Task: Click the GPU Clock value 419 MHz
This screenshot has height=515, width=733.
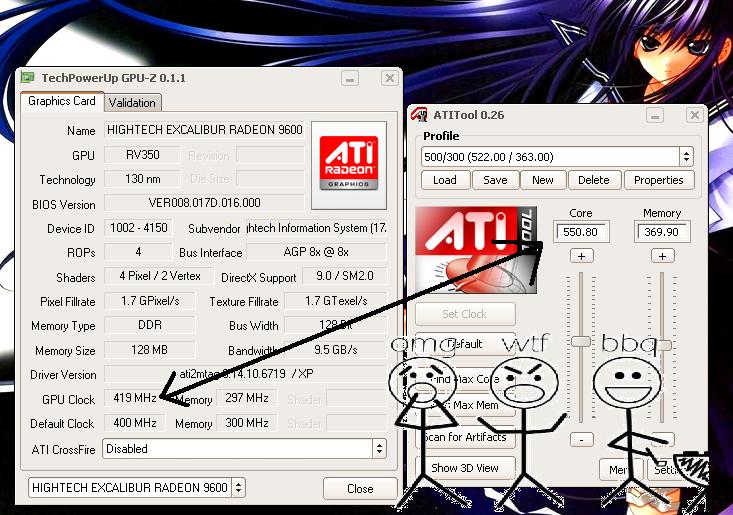Action: pos(135,398)
